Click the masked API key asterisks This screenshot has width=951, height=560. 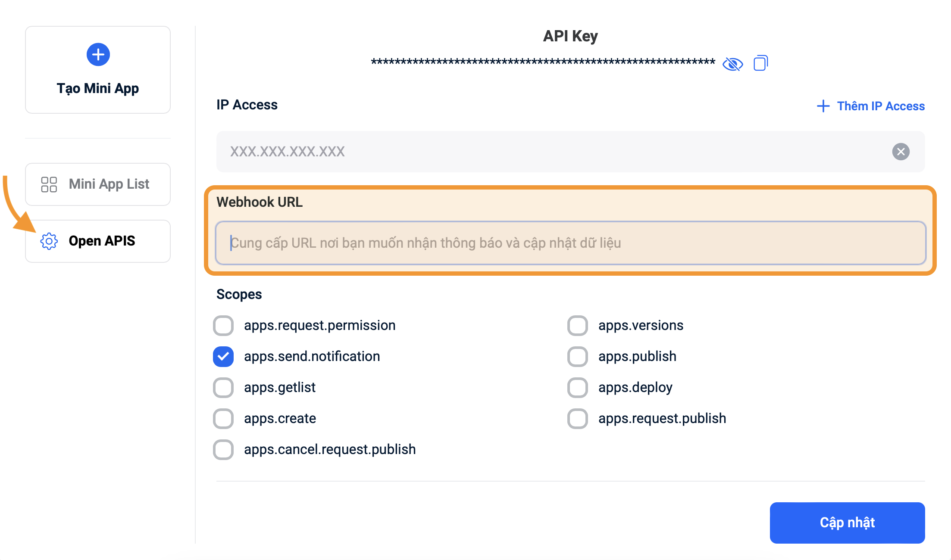tap(543, 63)
